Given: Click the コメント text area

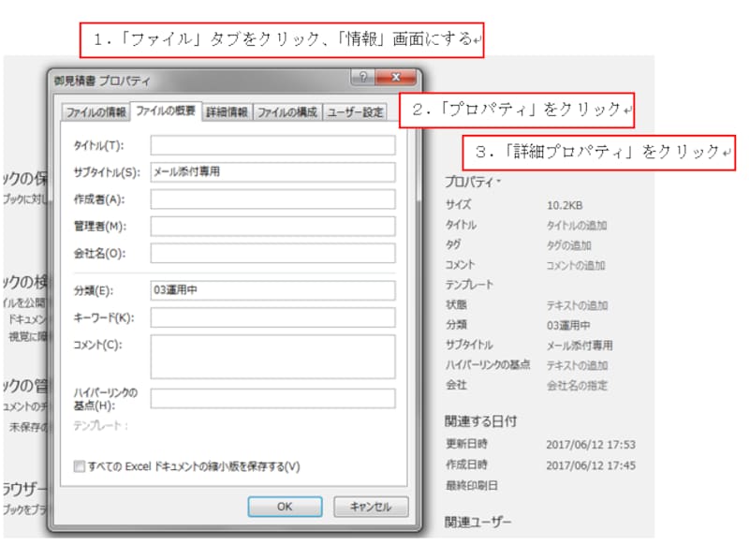Looking at the screenshot, I should pyautogui.click(x=272, y=356).
